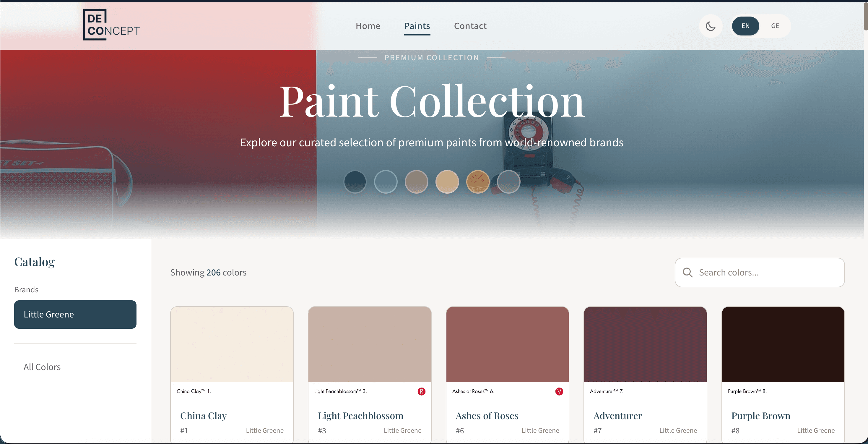This screenshot has height=444, width=868.
Task: Open the Adventurer swatch
Action: pyautogui.click(x=645, y=344)
